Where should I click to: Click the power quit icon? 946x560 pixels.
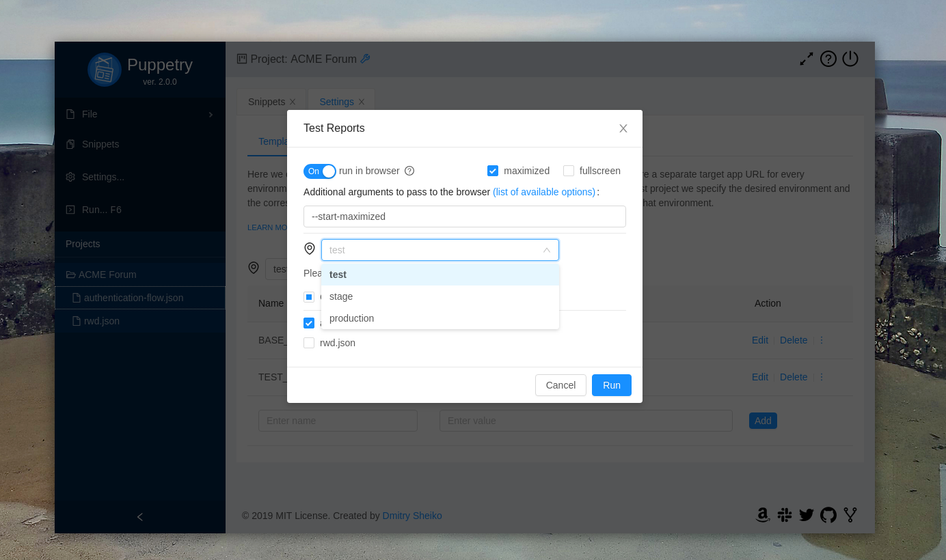click(x=850, y=59)
